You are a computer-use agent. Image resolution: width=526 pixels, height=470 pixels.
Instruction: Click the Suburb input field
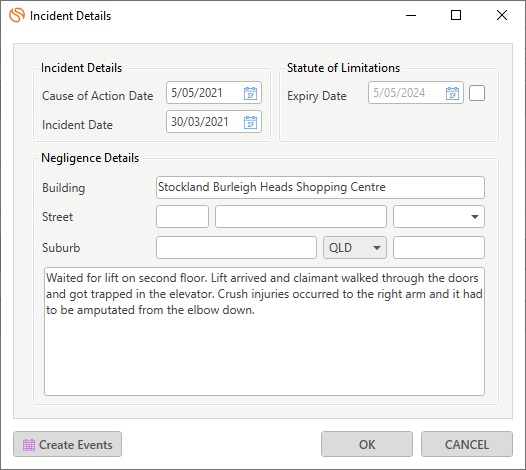click(236, 248)
